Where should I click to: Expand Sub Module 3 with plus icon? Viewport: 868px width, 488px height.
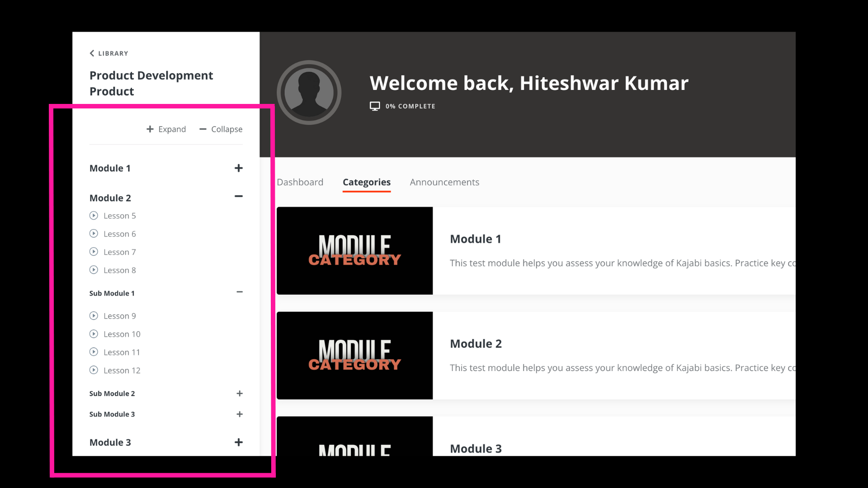click(x=240, y=414)
